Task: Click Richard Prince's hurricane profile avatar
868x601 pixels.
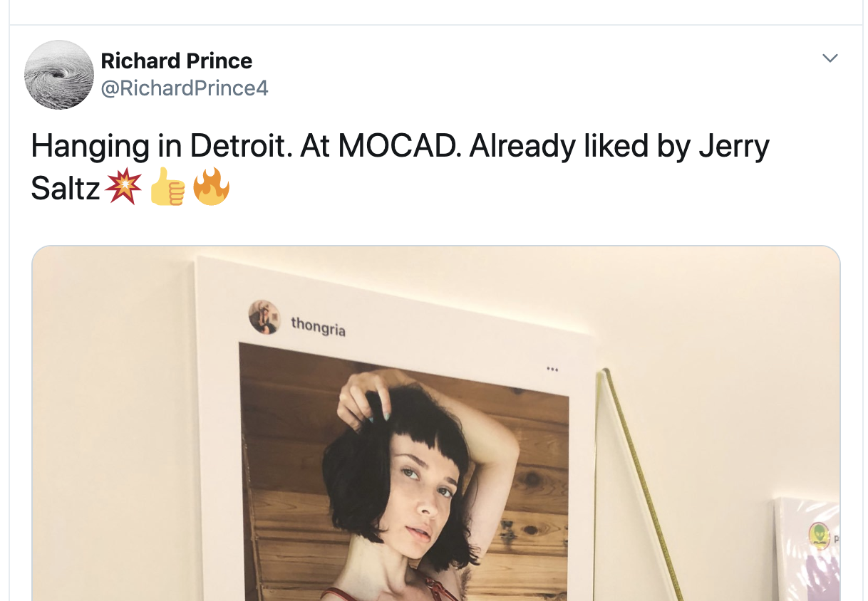Action: pyautogui.click(x=59, y=75)
